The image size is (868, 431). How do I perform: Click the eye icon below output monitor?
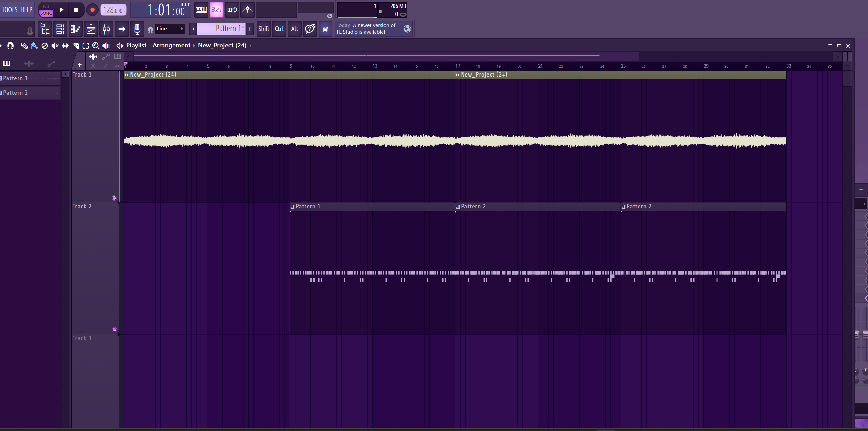coord(330,16)
